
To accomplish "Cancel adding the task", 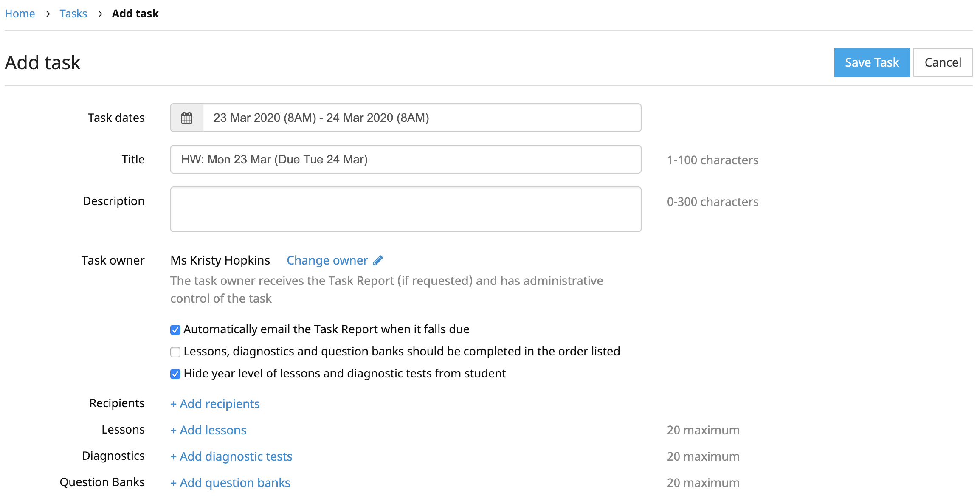I will 943,62.
